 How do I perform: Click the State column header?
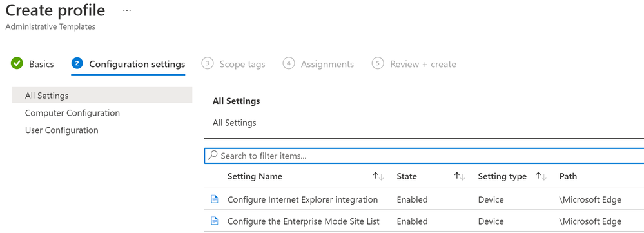pyautogui.click(x=407, y=176)
